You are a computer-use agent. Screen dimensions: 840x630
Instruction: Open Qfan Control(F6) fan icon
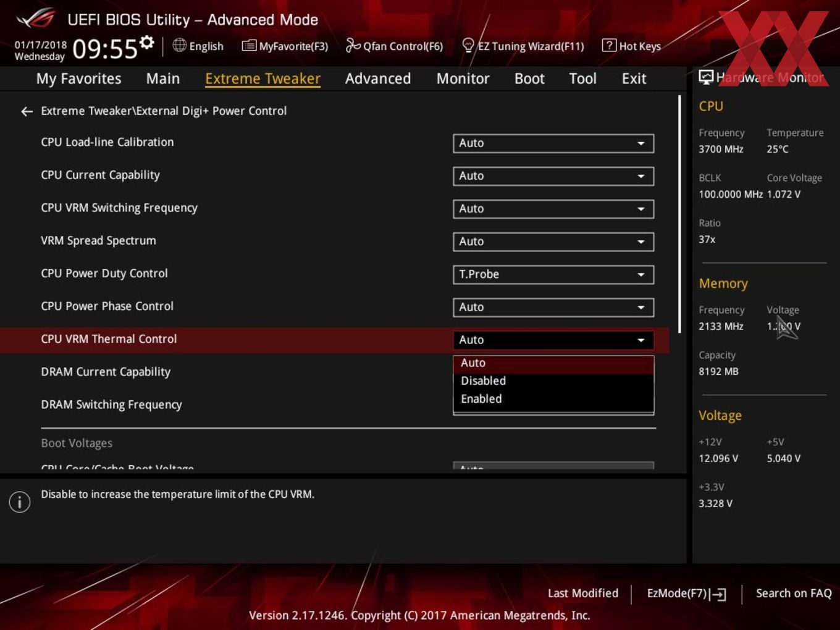click(353, 45)
